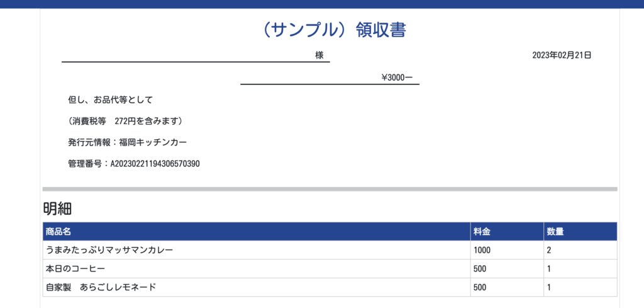The height and width of the screenshot is (308, 644).
Task: Click the 料金 column header
Action: coord(482,231)
